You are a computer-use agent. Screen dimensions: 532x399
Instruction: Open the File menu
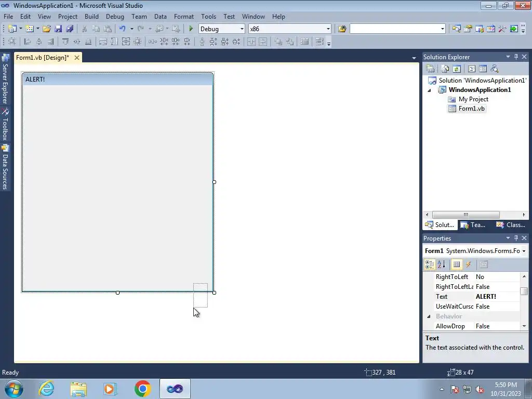(x=8, y=17)
